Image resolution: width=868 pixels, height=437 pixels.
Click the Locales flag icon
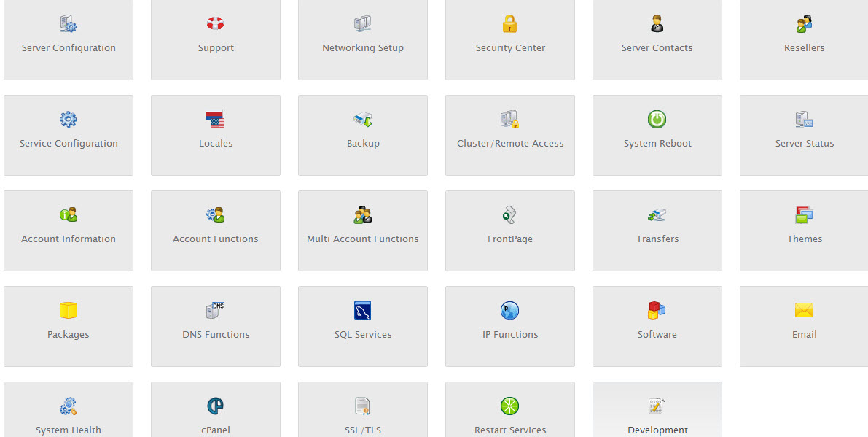click(x=215, y=120)
